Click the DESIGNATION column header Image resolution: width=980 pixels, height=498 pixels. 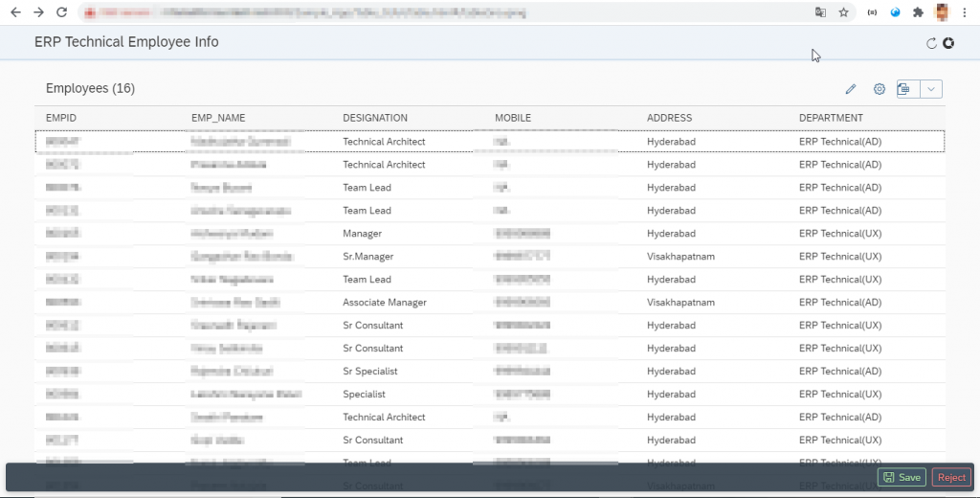pyautogui.click(x=375, y=118)
